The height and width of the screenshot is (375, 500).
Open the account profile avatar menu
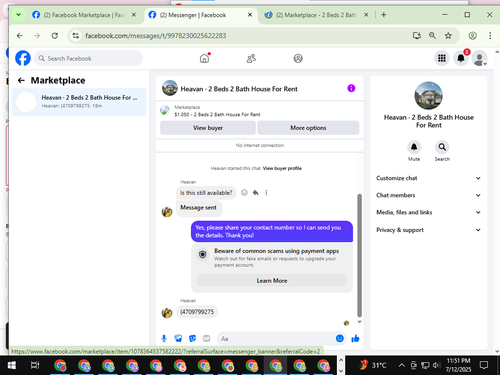click(480, 58)
